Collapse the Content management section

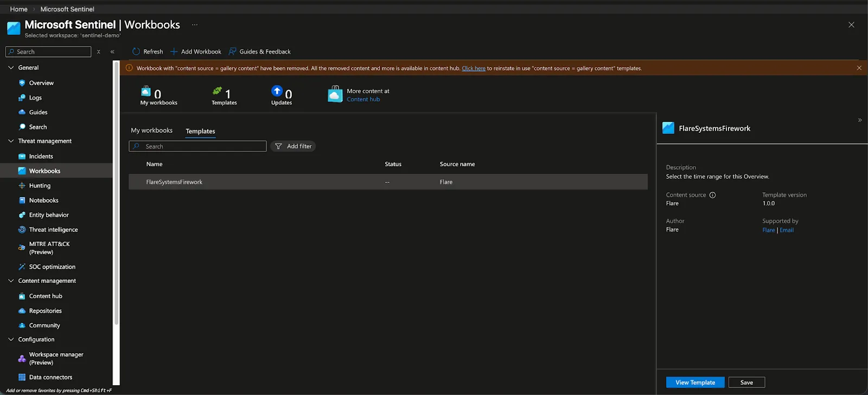click(x=11, y=281)
